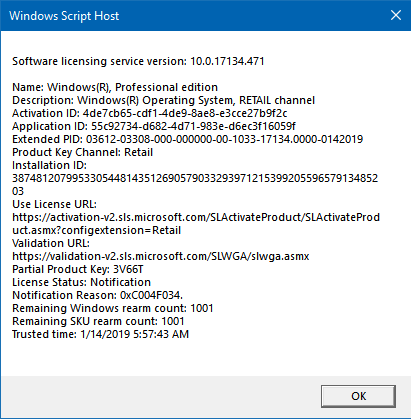This screenshot has width=411, height=419.
Task: Click the Application ID line
Action: [154, 126]
